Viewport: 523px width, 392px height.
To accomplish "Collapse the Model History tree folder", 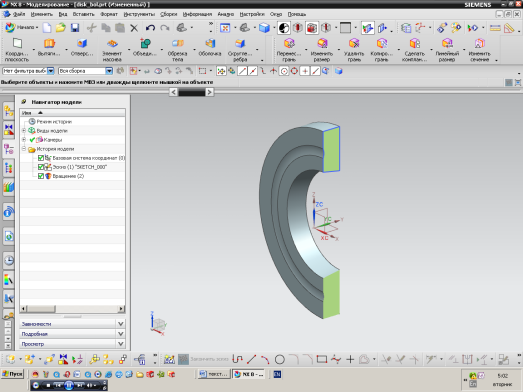I will coord(24,149).
